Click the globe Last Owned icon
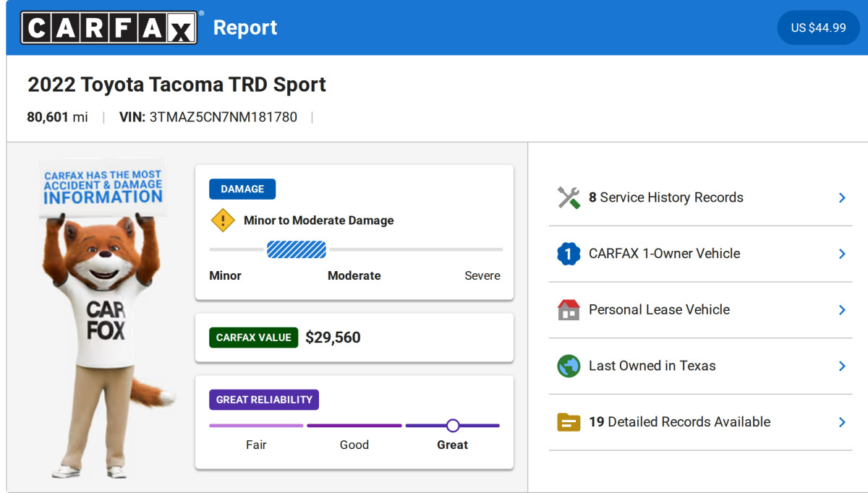 pos(569,366)
